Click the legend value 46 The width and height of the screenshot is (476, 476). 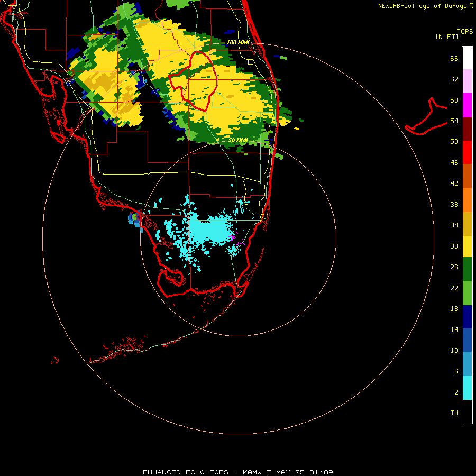(x=454, y=162)
